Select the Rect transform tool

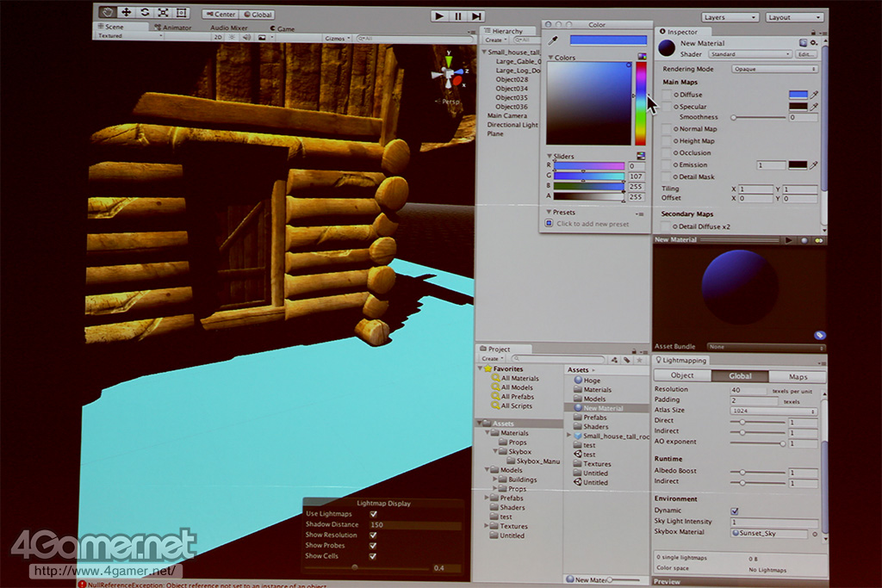click(182, 12)
